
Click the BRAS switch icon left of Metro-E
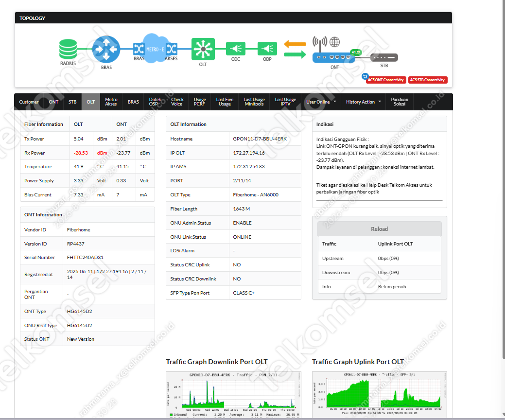139,49
